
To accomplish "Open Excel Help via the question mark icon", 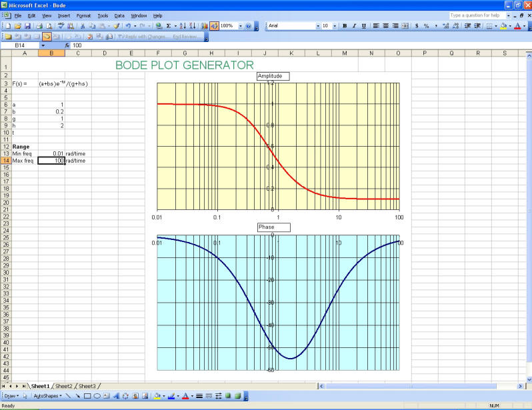I will (x=249, y=26).
